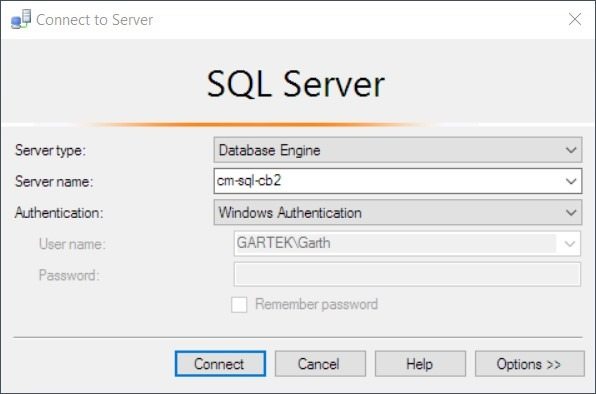Click inside the cm-sql-cb2 server name field
This screenshot has height=394, width=596.
coord(398,181)
